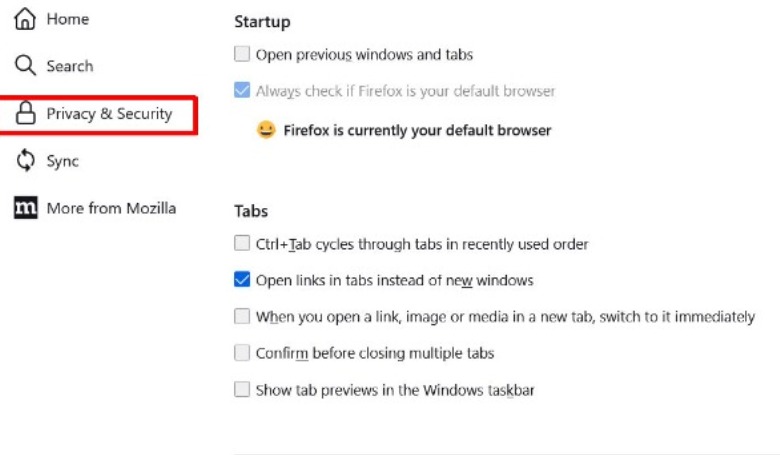Click the smiley emoji beside default browser message
Image resolution: width=780 pixels, height=455 pixels.
click(x=265, y=130)
